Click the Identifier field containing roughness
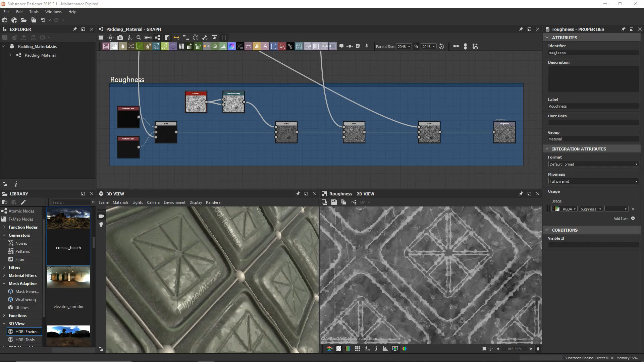Viewport: 644px width, 362px height. [593, 53]
